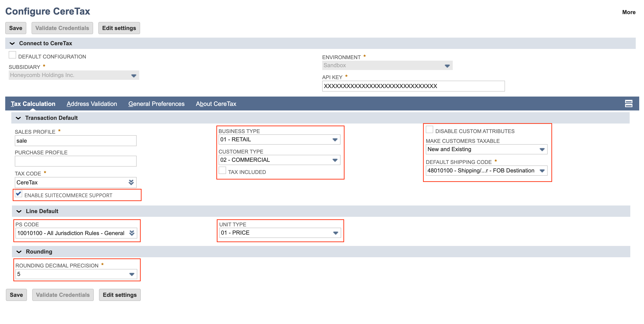Check the Default Configuration checkbox
Screen dimensions: 644x324
pos(12,55)
